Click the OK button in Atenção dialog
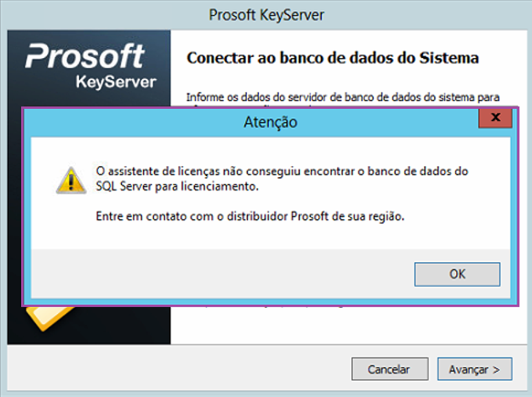The width and height of the screenshot is (532, 397). pos(457,274)
